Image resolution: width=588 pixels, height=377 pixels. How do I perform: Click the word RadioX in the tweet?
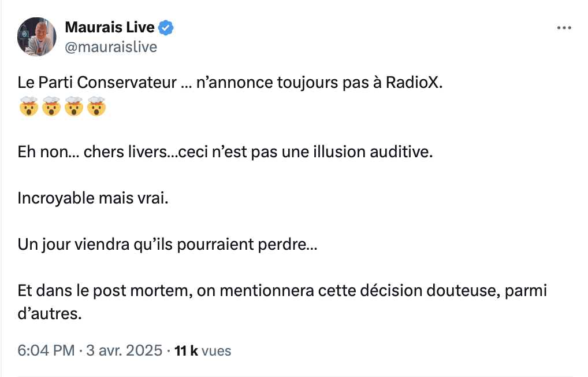click(414, 83)
